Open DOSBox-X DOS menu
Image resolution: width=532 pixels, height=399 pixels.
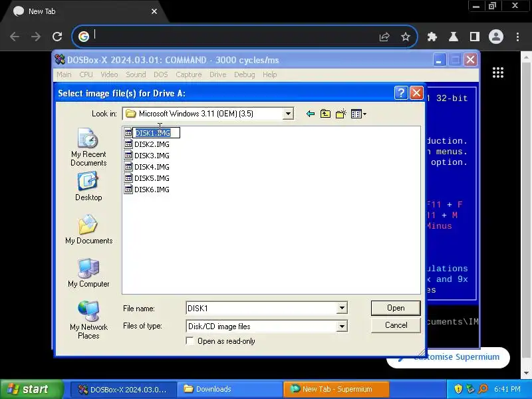[x=161, y=74]
